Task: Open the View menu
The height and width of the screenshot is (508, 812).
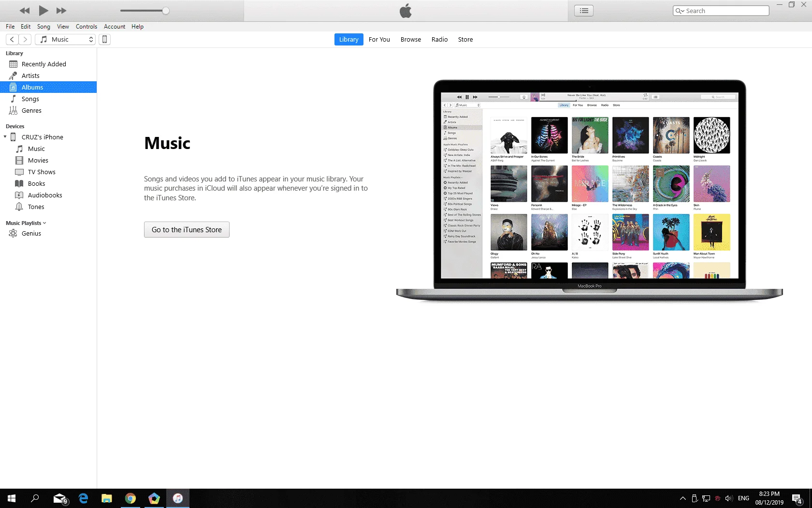Action: click(x=63, y=27)
